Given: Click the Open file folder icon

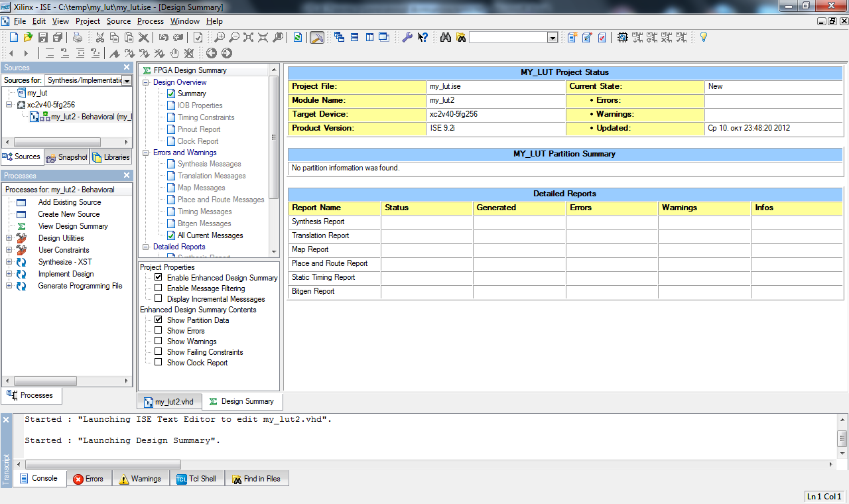Looking at the screenshot, I should click(x=28, y=38).
